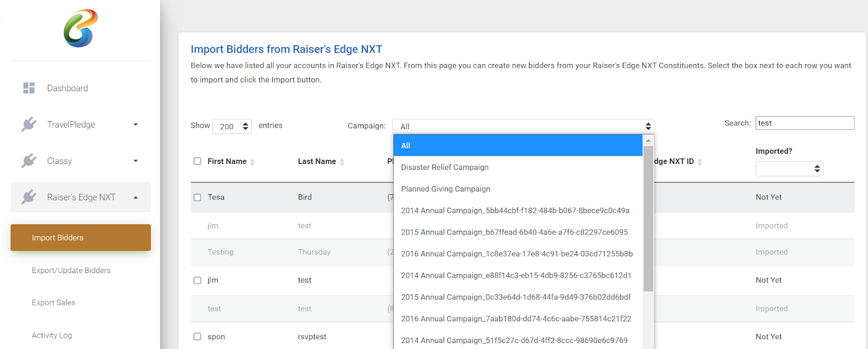The height and width of the screenshot is (349, 868).
Task: Select Planned Giving Campaign option
Action: pyautogui.click(x=518, y=189)
